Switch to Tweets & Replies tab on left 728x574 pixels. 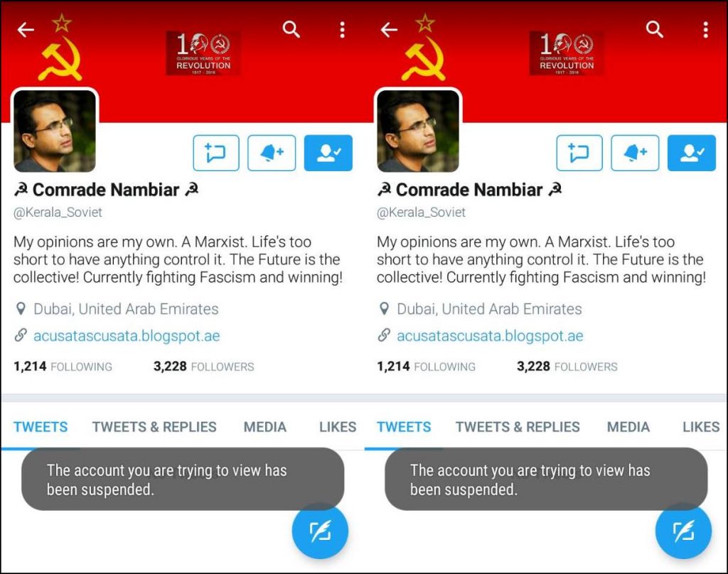tap(154, 427)
